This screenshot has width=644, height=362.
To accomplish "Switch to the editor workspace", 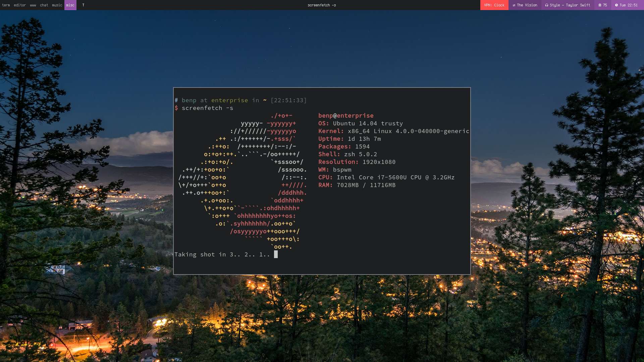I will click(x=20, y=5).
